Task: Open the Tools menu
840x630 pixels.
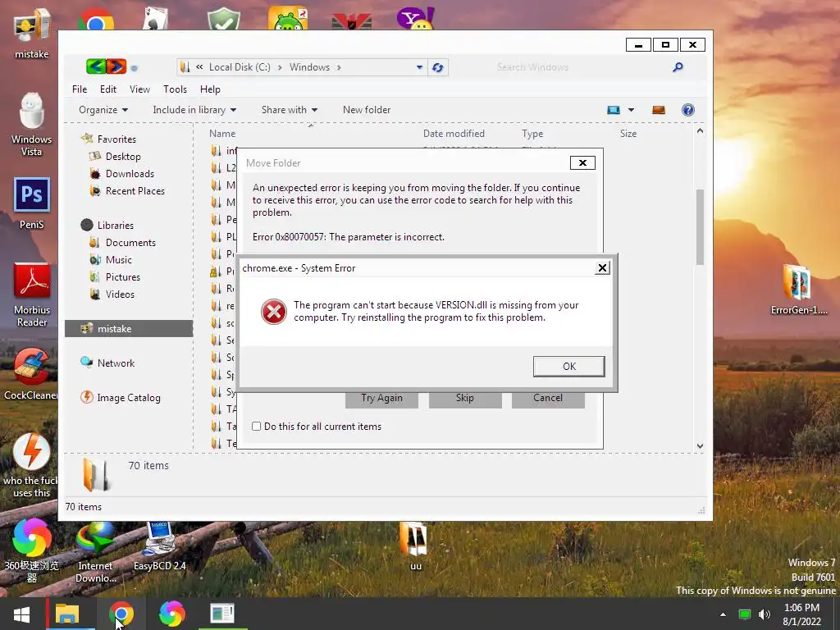Action: coord(176,89)
